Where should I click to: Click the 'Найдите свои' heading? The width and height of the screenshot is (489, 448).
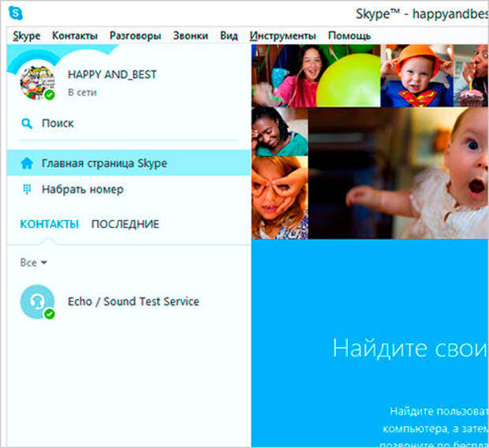410,349
